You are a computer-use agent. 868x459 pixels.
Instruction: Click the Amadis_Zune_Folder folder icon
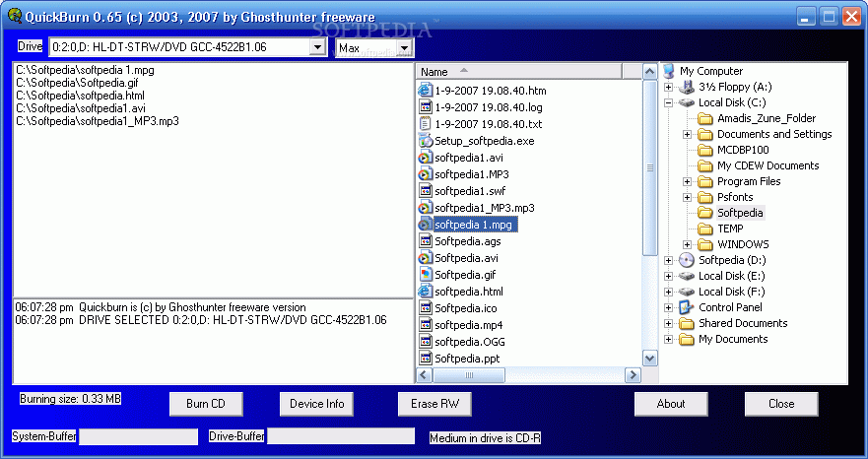704,118
